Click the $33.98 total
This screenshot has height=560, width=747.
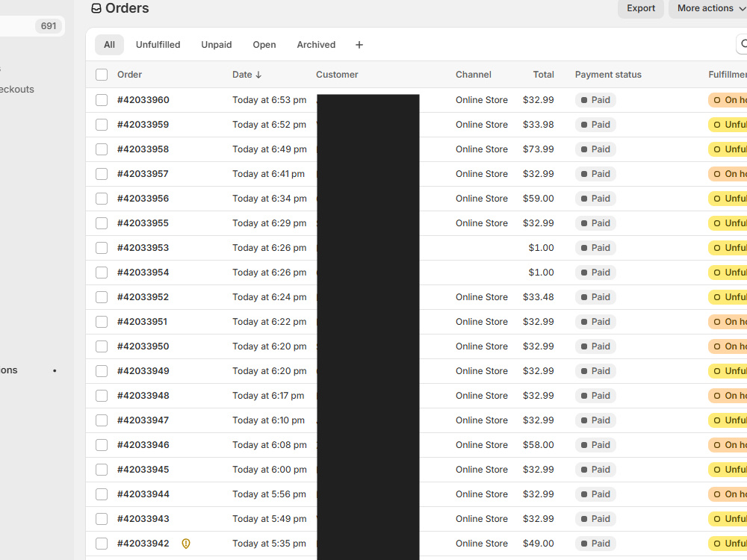click(539, 125)
